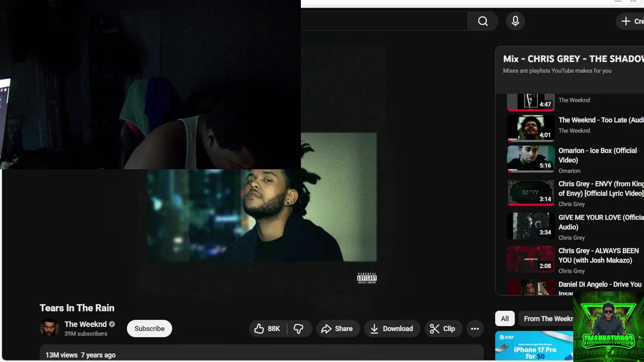Click the search input field
644x362 pixels.
[x=384, y=21]
